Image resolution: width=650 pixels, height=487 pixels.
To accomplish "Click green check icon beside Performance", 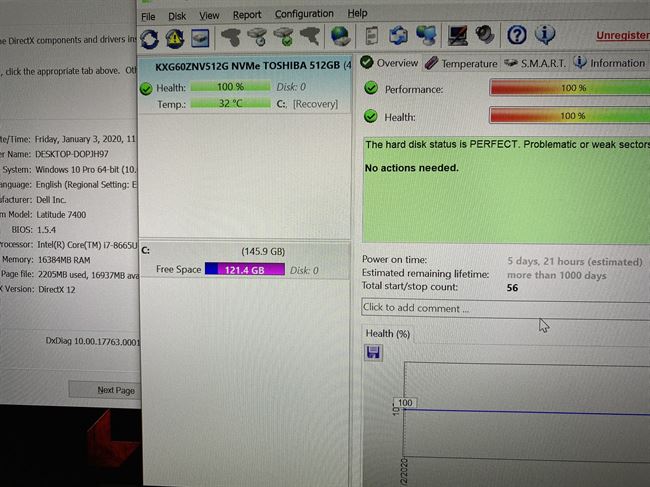I will 371,88.
